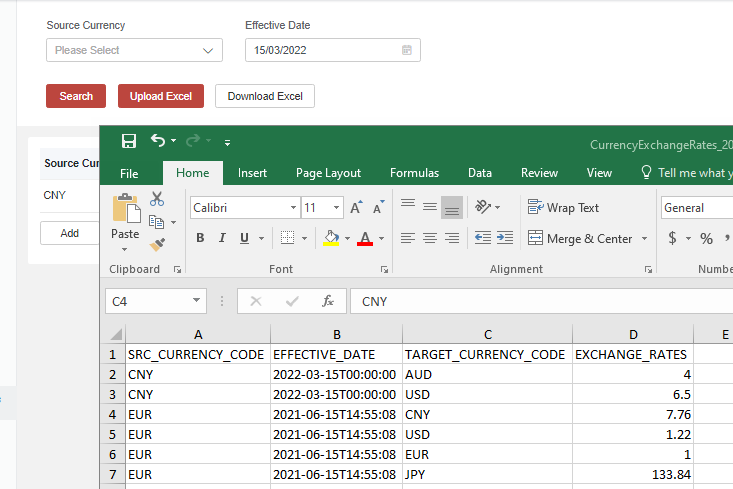This screenshot has height=489, width=733.
Task: Click the text Orientation icon
Action: coord(483,206)
